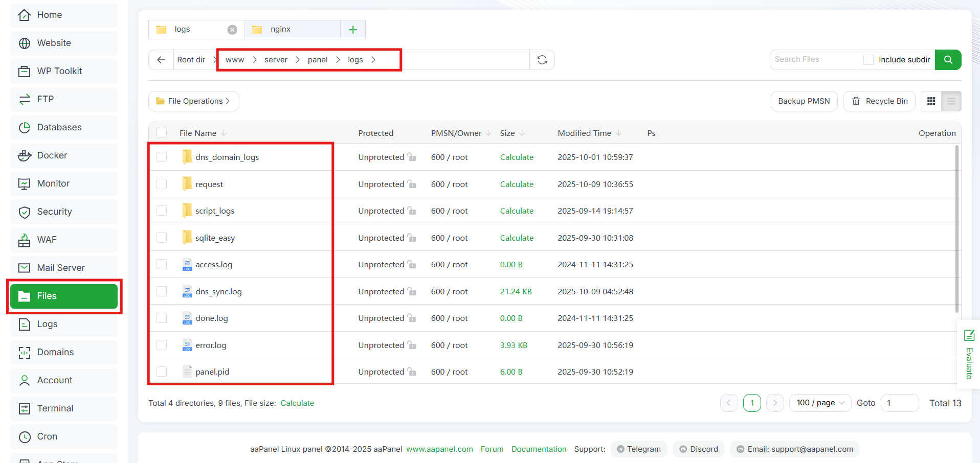Select the panel.pid row checkbox
The image size is (980, 463).
point(162,372)
